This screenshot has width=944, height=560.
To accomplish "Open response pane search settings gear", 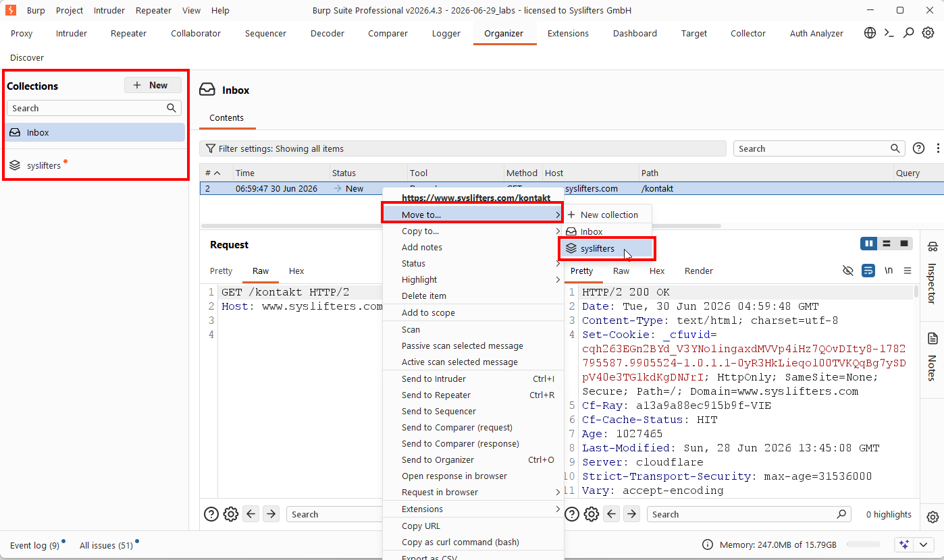I will point(592,514).
